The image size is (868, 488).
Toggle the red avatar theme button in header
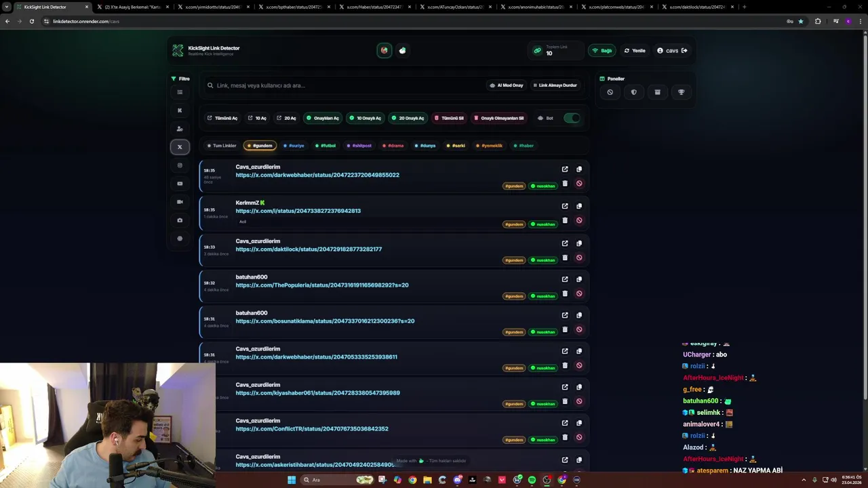384,50
